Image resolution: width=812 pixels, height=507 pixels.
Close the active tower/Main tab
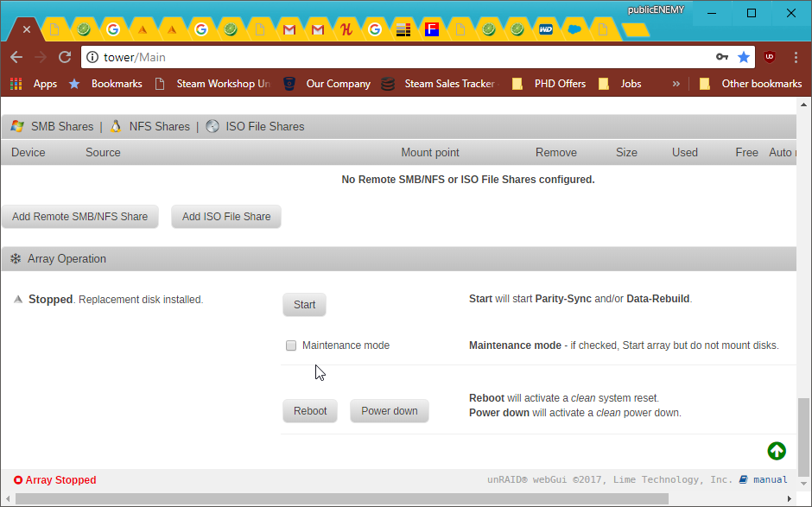[x=27, y=29]
